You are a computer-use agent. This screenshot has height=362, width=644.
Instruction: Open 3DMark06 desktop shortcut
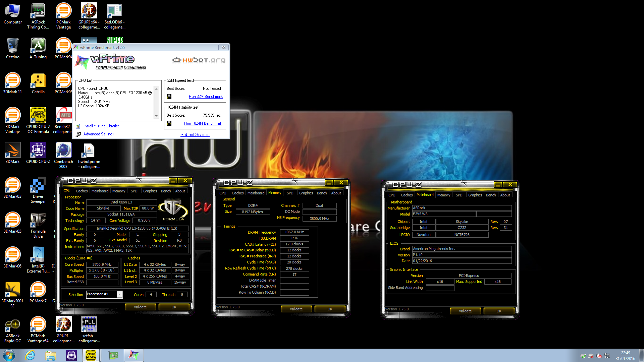[x=13, y=257]
